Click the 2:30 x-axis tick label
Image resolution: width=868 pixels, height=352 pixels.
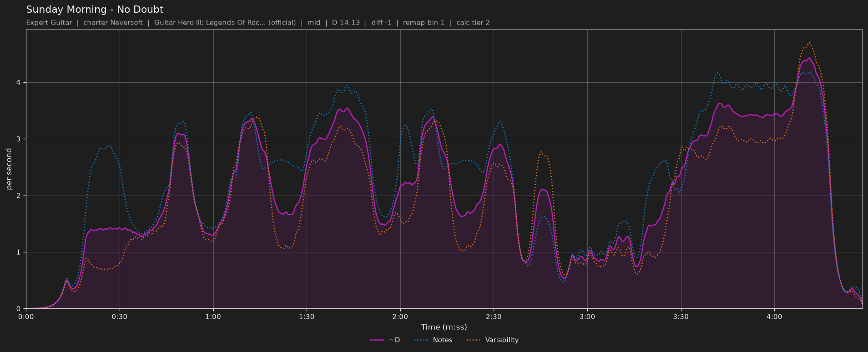coord(494,317)
